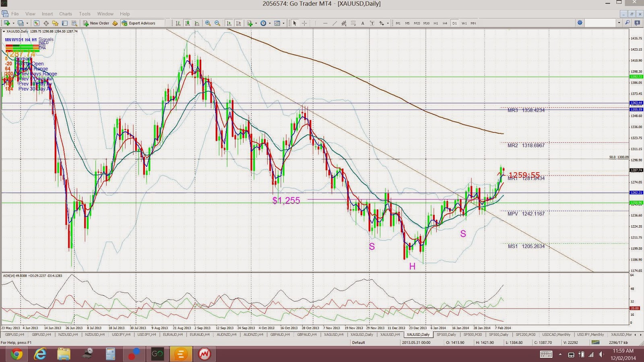Click the MetaEditor yellow book icon
Image resolution: width=644 pixels, height=362 pixels.
(115, 23)
